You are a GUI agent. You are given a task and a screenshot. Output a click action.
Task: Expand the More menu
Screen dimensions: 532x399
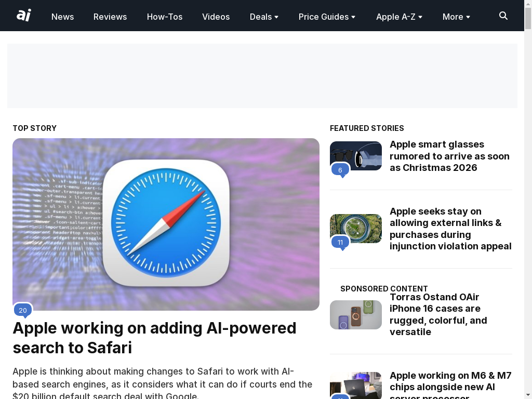pos(456,17)
